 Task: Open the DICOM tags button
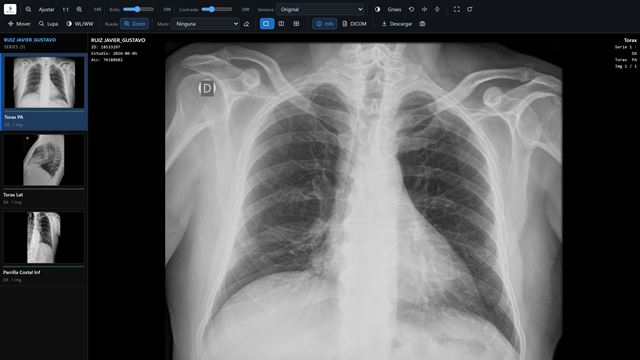pos(354,24)
